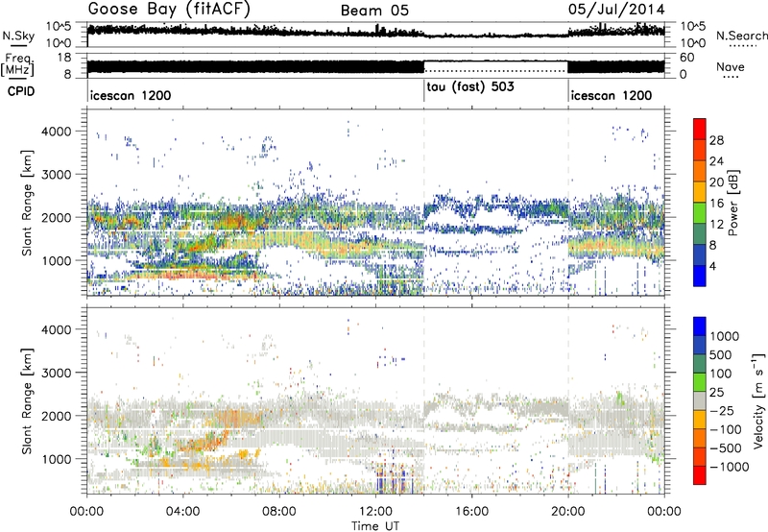Click the Beam 05 label
The image size is (768, 532).
click(374, 11)
